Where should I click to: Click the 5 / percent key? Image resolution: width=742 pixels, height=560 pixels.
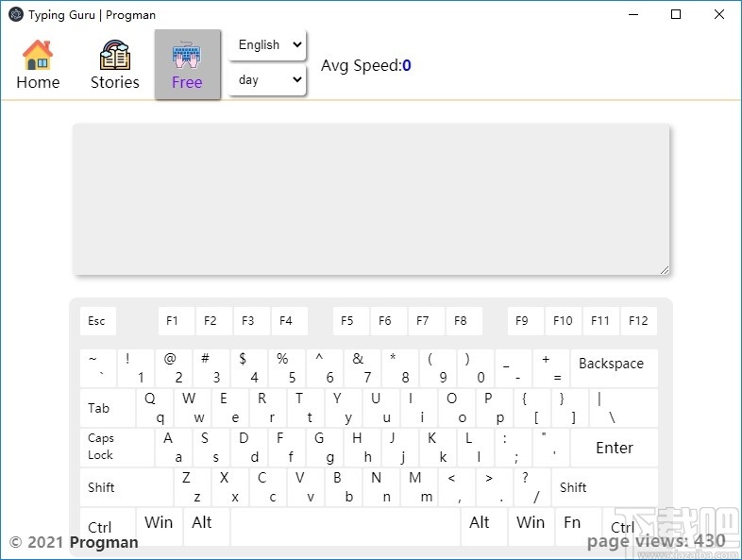287,368
